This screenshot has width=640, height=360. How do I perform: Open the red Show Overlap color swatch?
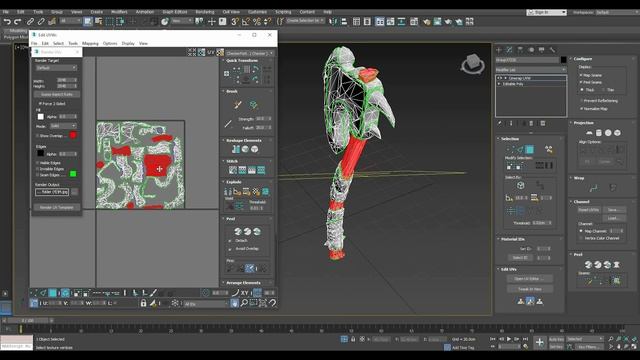(73, 135)
